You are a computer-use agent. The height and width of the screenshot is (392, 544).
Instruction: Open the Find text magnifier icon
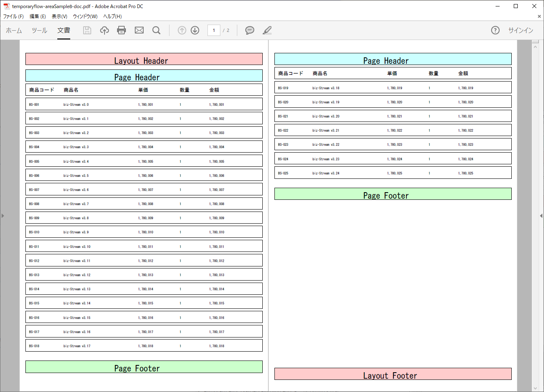[x=157, y=30]
